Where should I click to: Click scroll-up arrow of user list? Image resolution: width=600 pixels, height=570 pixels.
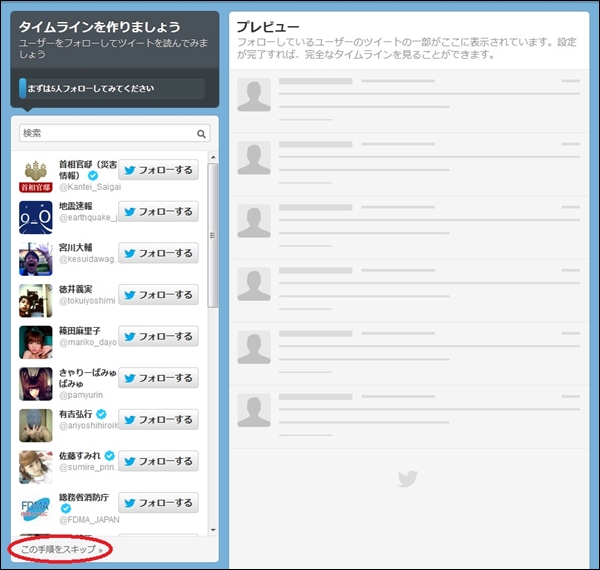[213, 157]
